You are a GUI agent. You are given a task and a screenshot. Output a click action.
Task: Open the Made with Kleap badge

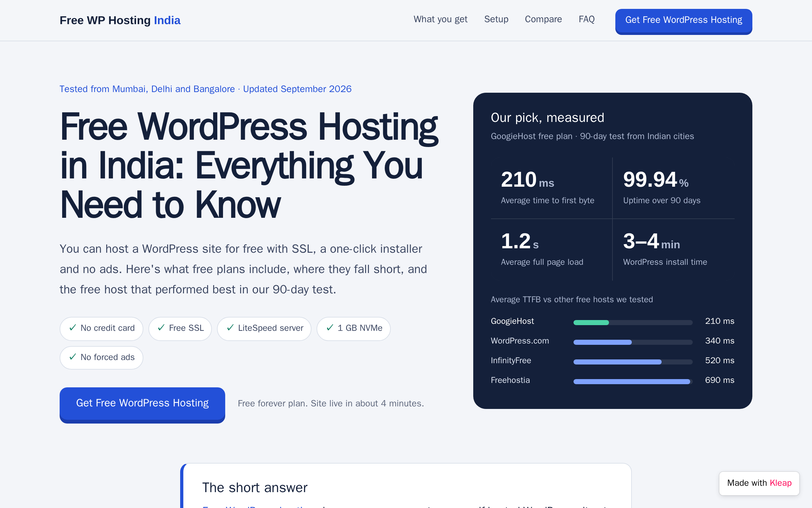(759, 483)
